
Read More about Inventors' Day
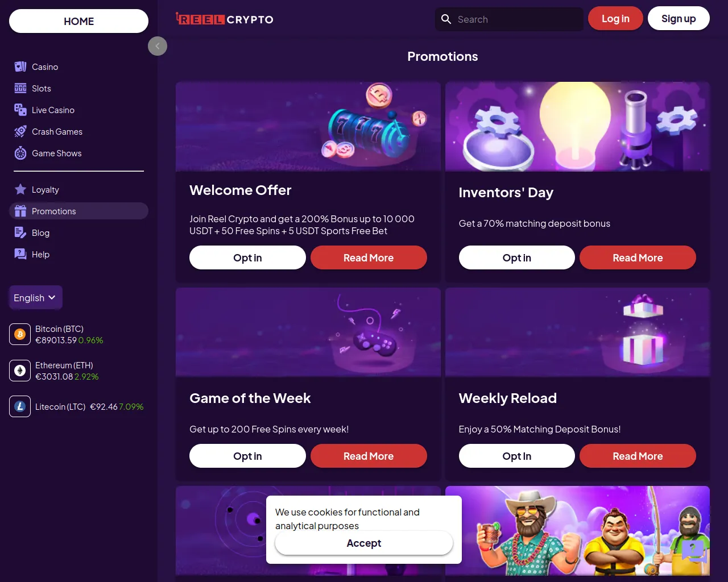click(638, 257)
